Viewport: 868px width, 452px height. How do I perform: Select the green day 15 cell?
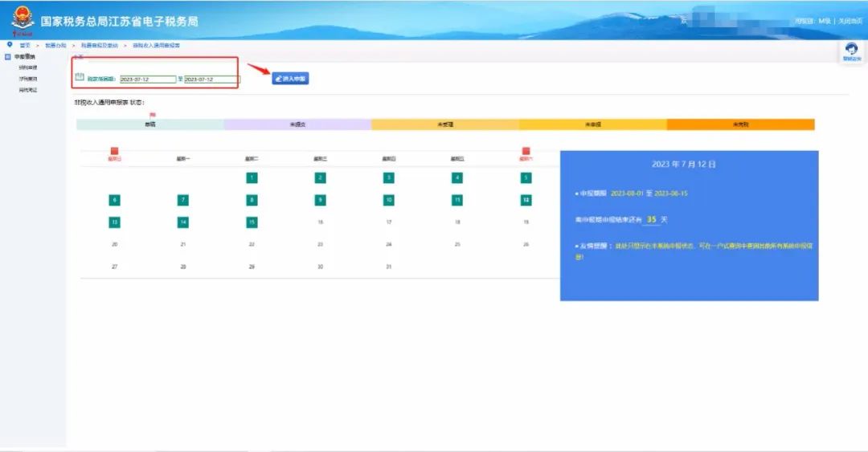tap(252, 222)
